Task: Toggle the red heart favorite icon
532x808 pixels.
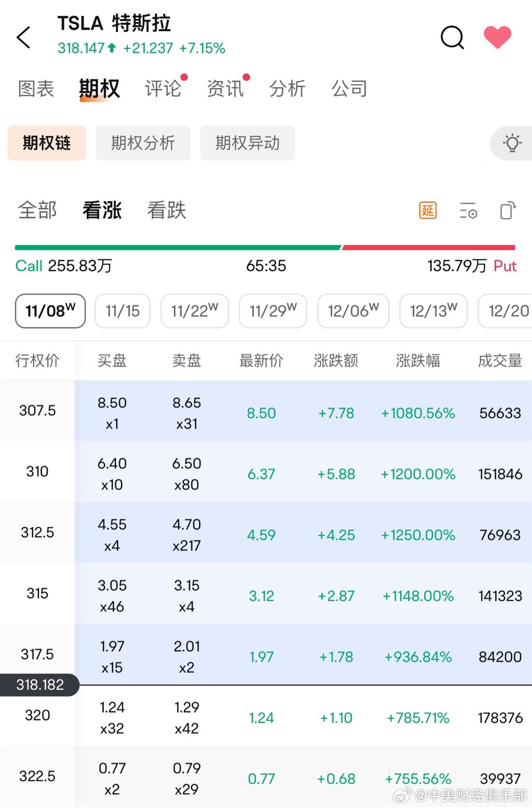Action: [497, 37]
